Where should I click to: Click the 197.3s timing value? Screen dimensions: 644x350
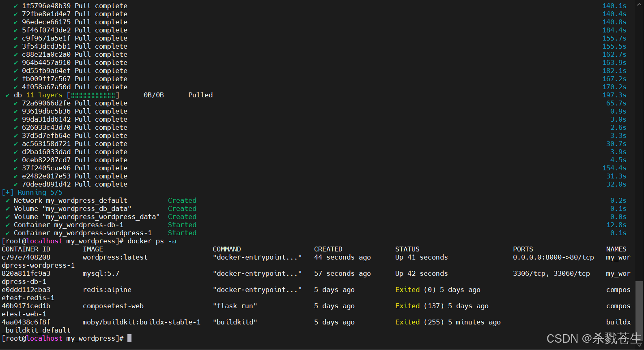click(x=614, y=95)
